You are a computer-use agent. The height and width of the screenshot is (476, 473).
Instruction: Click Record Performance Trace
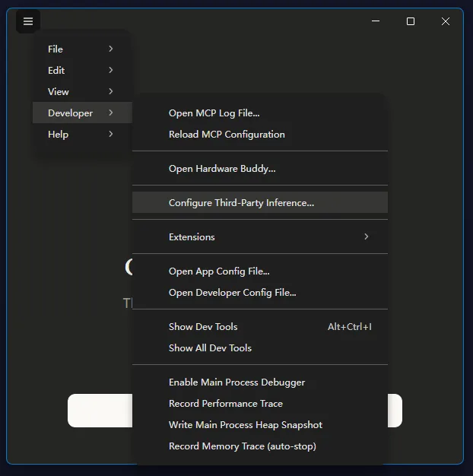(x=260, y=404)
